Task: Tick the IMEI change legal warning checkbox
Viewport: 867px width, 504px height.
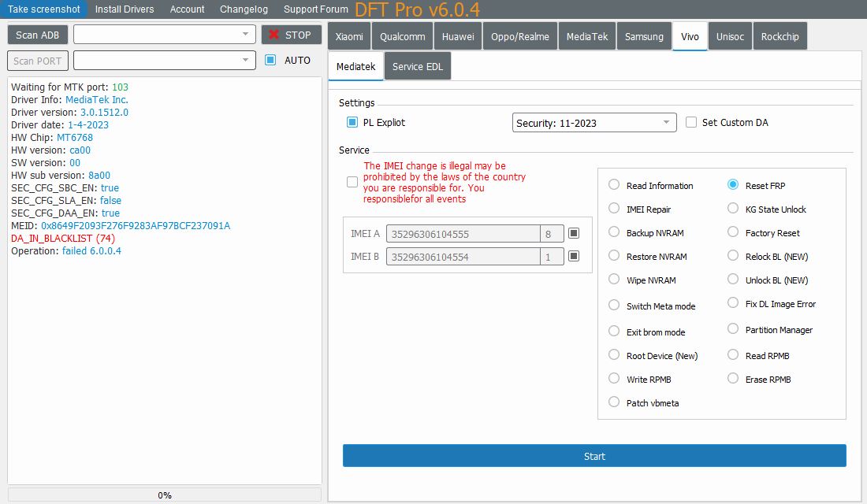Action: [352, 182]
